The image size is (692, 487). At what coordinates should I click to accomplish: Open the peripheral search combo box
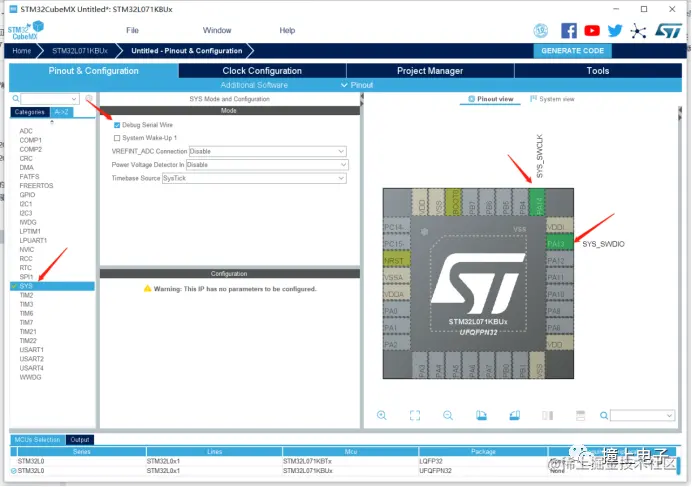point(50,98)
